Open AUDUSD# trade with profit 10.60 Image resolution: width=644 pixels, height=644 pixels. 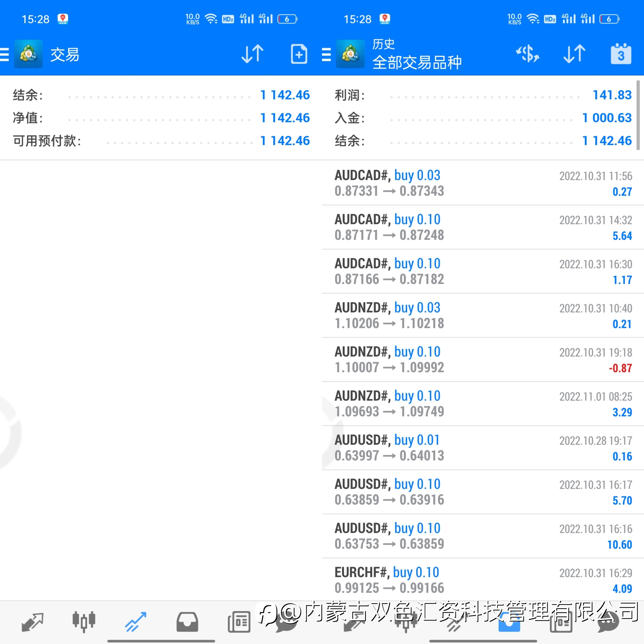[483, 536]
